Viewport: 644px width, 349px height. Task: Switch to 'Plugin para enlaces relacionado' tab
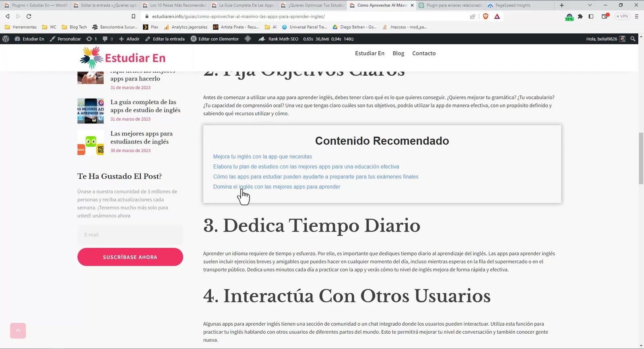click(450, 5)
